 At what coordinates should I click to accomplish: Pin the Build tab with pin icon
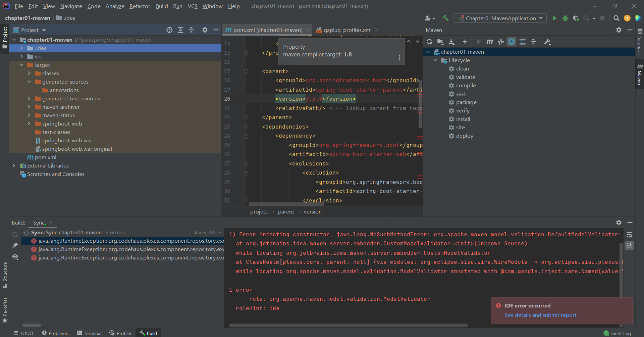pyautogui.click(x=15, y=245)
